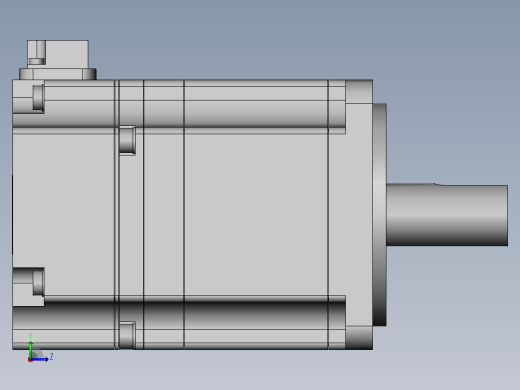Select the top-left bolt recess on rear cap
Viewport: 520px width, 390px height.
click(38, 97)
